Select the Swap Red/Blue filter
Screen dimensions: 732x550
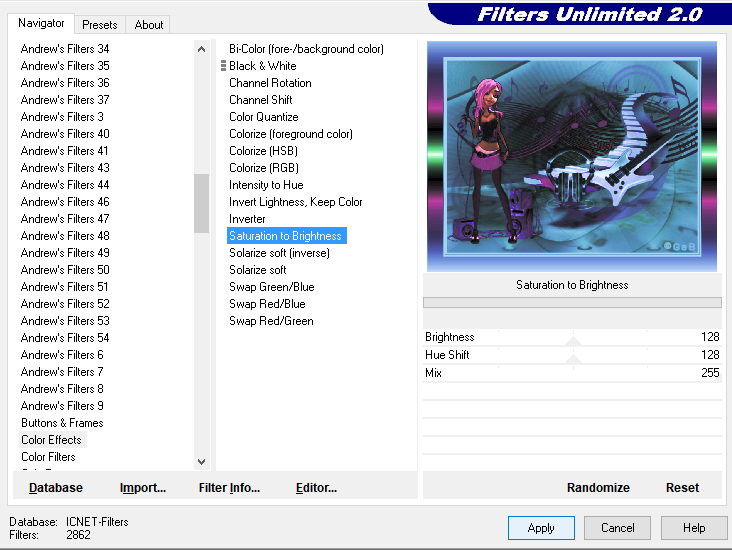267,304
